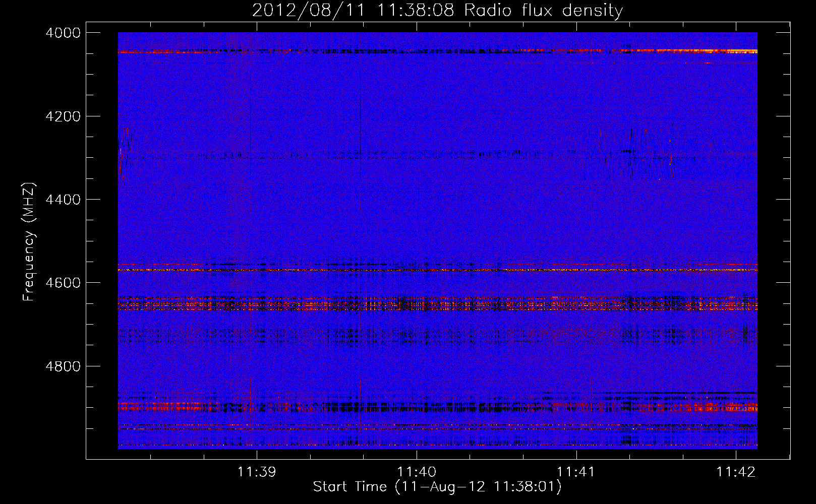The height and width of the screenshot is (504, 816).
Task: Click the 4800 frequency axis label
Action: click(63, 366)
